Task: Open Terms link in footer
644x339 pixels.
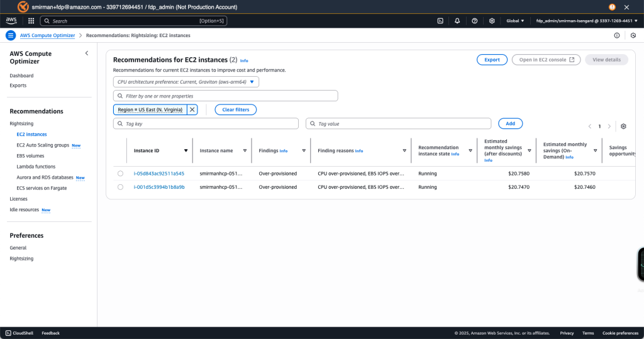Action: (x=588, y=333)
